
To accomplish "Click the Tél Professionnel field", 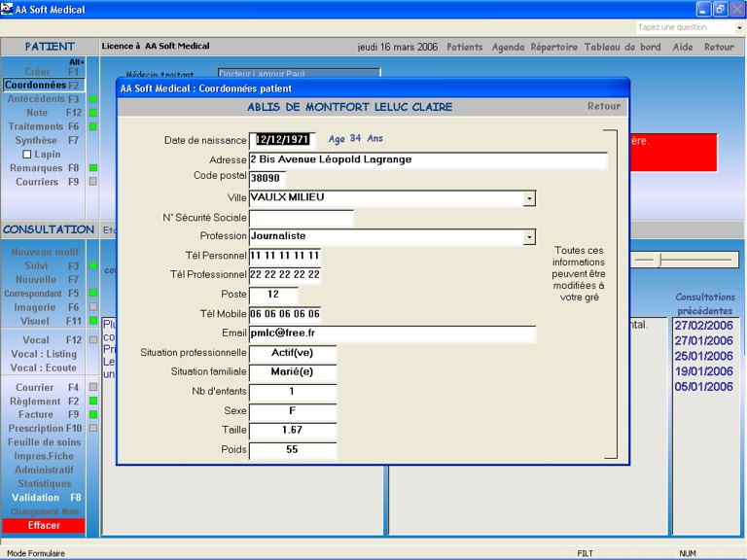I will [x=285, y=275].
